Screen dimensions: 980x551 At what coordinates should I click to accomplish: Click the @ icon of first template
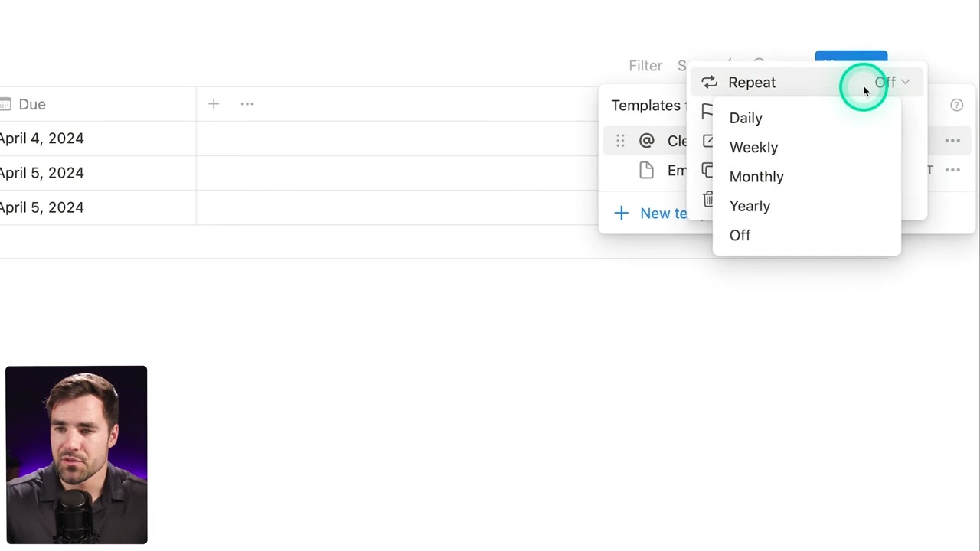(x=646, y=141)
